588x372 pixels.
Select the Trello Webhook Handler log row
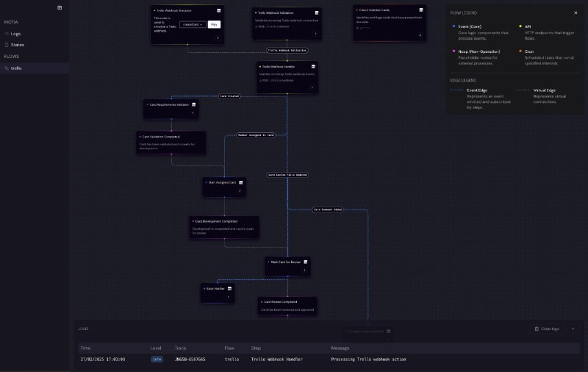point(323,359)
